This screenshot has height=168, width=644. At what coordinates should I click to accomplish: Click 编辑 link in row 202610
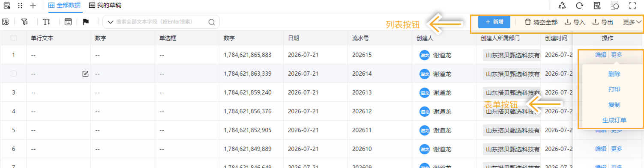tap(601, 149)
